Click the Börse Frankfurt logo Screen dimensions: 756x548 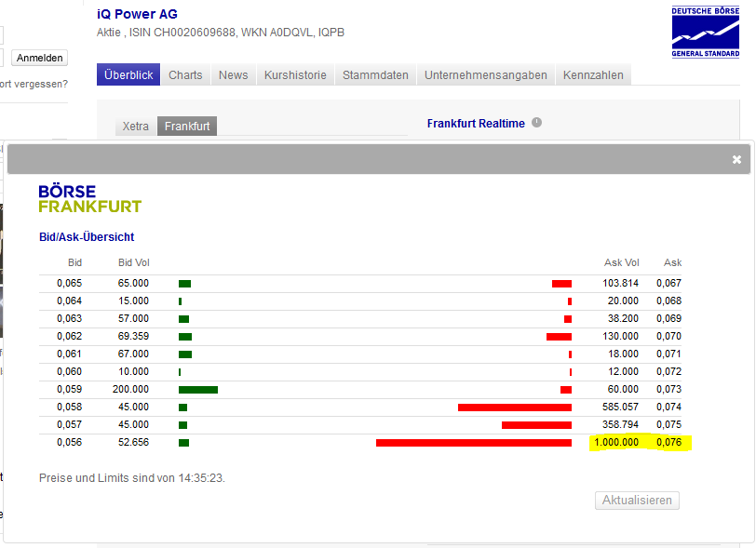click(x=89, y=198)
